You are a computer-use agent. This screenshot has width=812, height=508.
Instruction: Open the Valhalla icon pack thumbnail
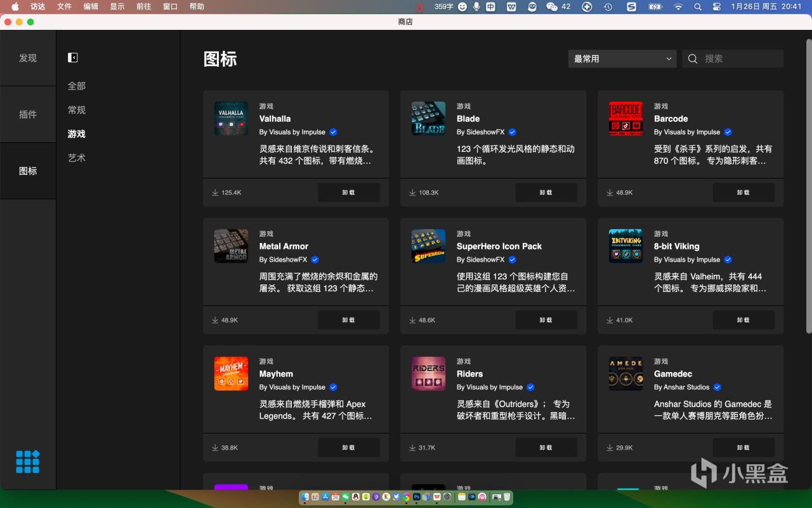[x=231, y=119]
